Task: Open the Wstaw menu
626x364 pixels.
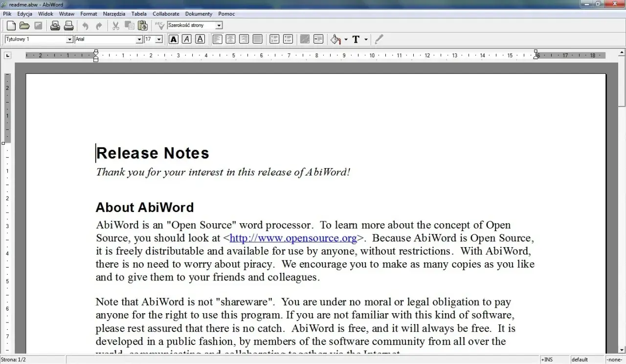Action: [67, 14]
